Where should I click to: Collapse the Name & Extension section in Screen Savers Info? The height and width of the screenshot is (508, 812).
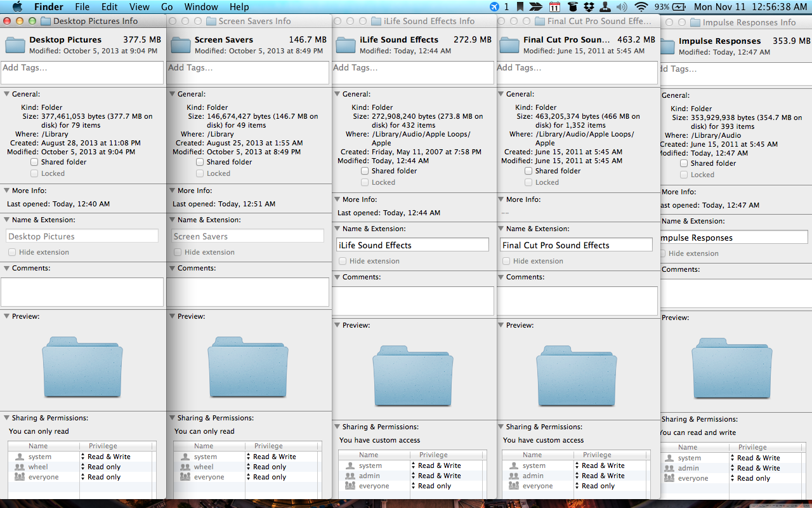[172, 220]
